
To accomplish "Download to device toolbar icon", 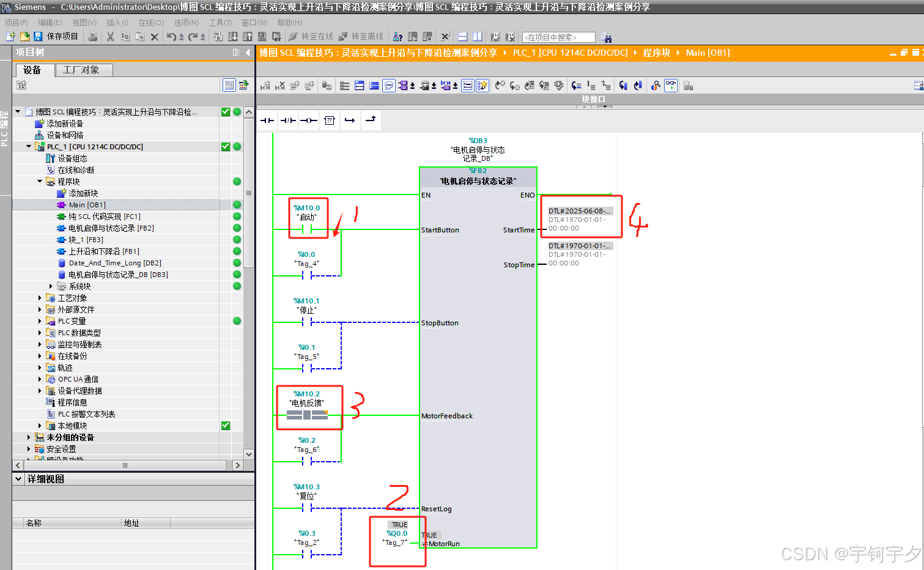I will click(x=233, y=37).
